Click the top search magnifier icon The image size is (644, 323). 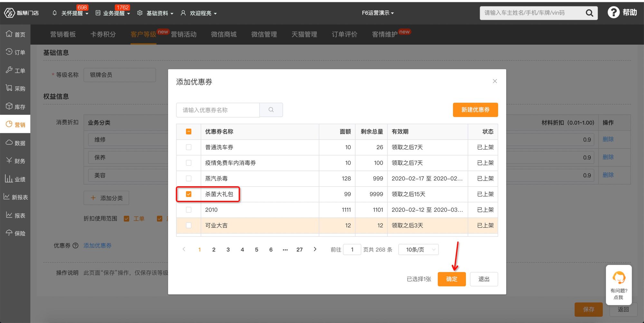pyautogui.click(x=589, y=13)
